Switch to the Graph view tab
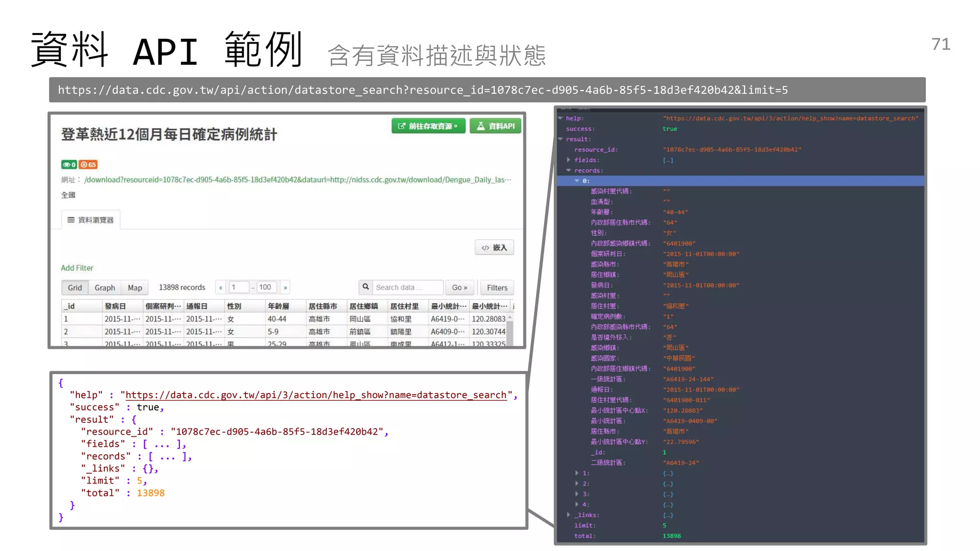980x551 pixels. click(105, 287)
